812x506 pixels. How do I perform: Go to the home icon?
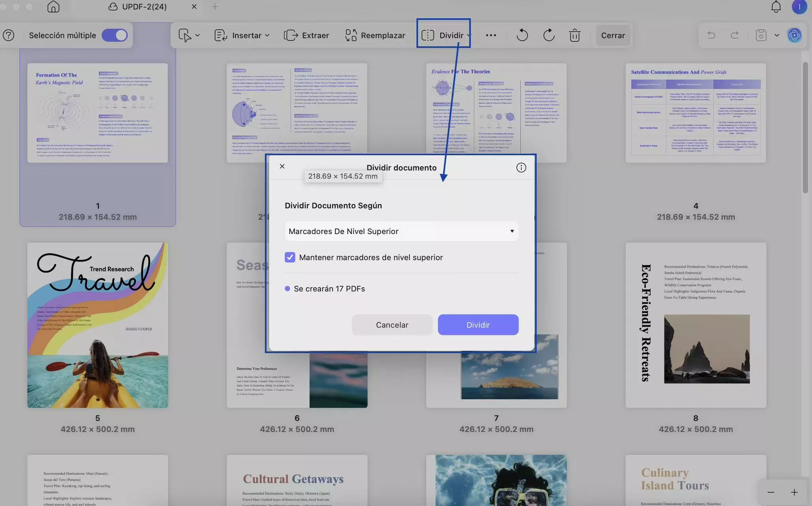pos(53,7)
